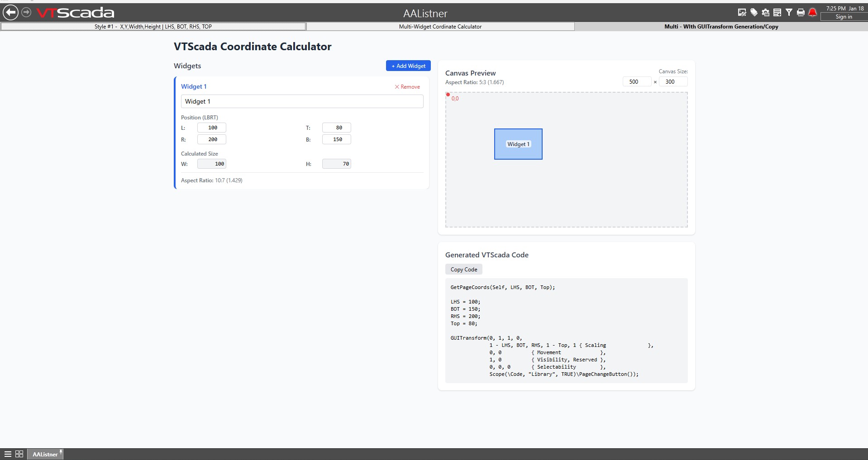The height and width of the screenshot is (460, 868).
Task: Click the add page note icon
Action: pos(777,13)
